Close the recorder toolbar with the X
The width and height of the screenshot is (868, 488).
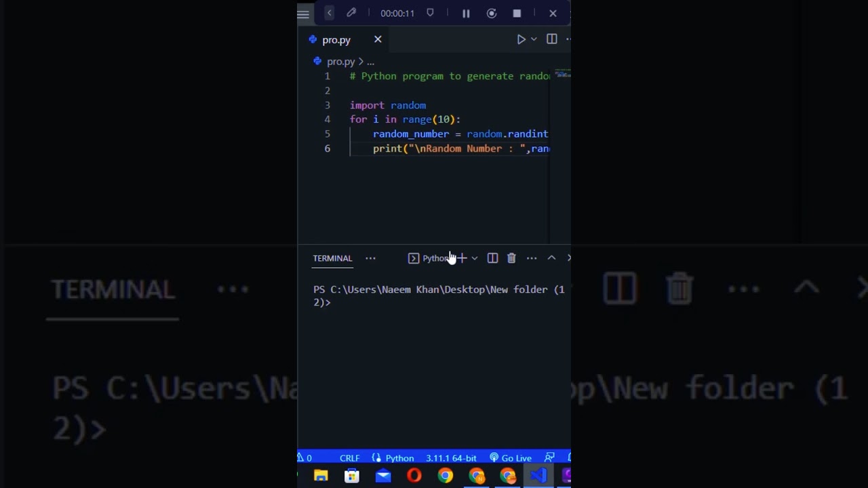click(553, 13)
